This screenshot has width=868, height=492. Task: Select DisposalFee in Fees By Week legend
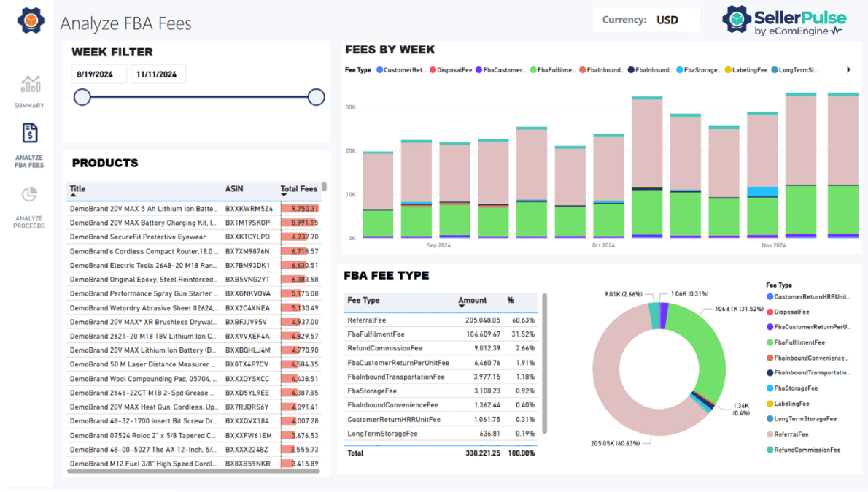point(452,70)
